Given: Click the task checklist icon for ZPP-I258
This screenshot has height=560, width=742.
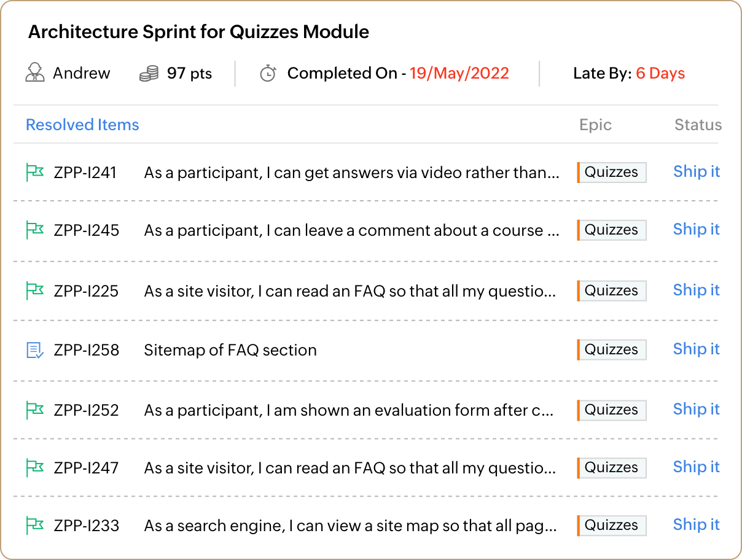Looking at the screenshot, I should click(35, 350).
